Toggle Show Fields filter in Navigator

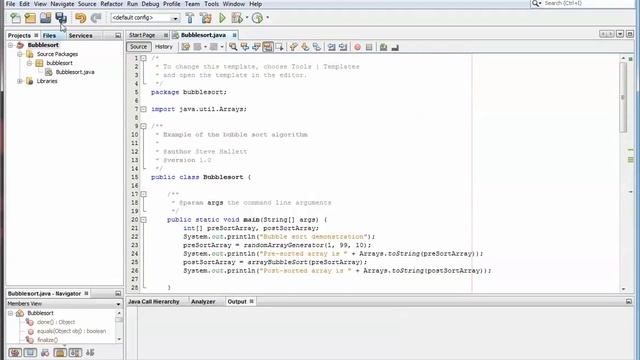pyautogui.click(x=30, y=353)
